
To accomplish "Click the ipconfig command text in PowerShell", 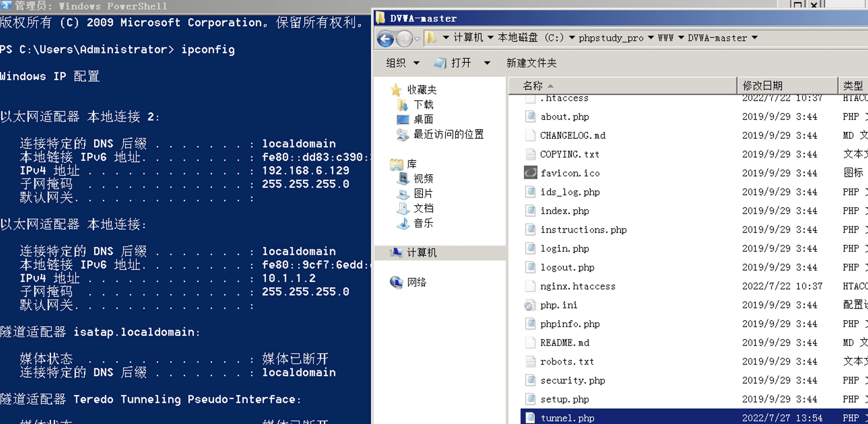I will click(208, 50).
